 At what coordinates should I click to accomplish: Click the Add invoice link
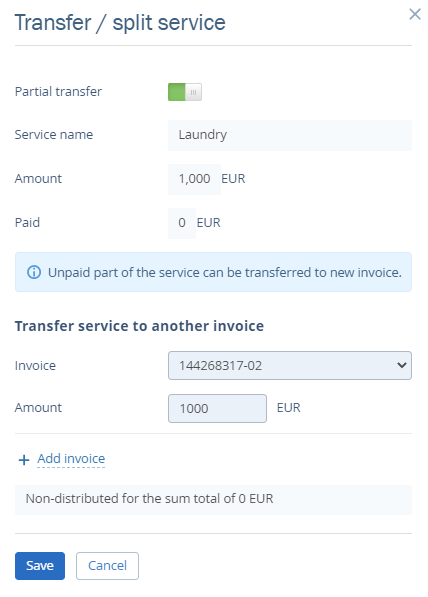pos(71,458)
